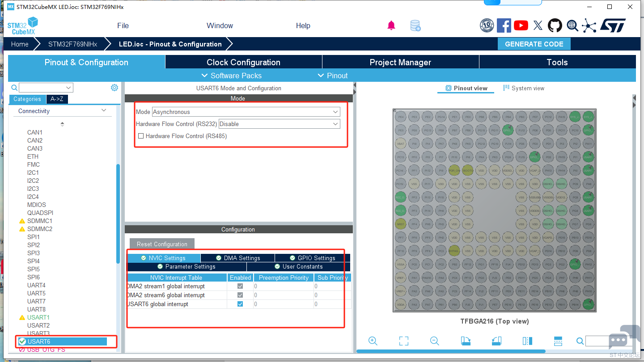
Task: Select QUADSPI in the peripheral list
Action: (40, 213)
